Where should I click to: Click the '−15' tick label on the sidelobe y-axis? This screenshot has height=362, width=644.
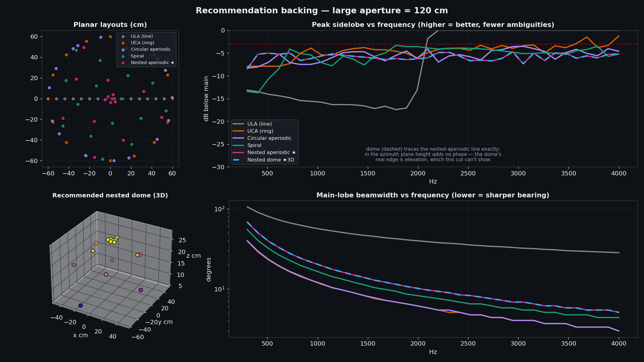[x=218, y=99]
